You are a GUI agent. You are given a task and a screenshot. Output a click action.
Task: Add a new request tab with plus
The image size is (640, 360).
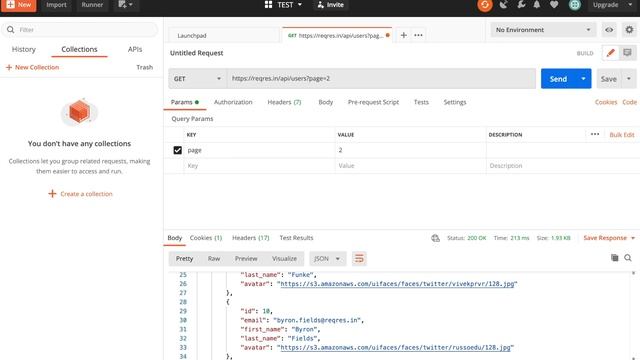(x=404, y=35)
